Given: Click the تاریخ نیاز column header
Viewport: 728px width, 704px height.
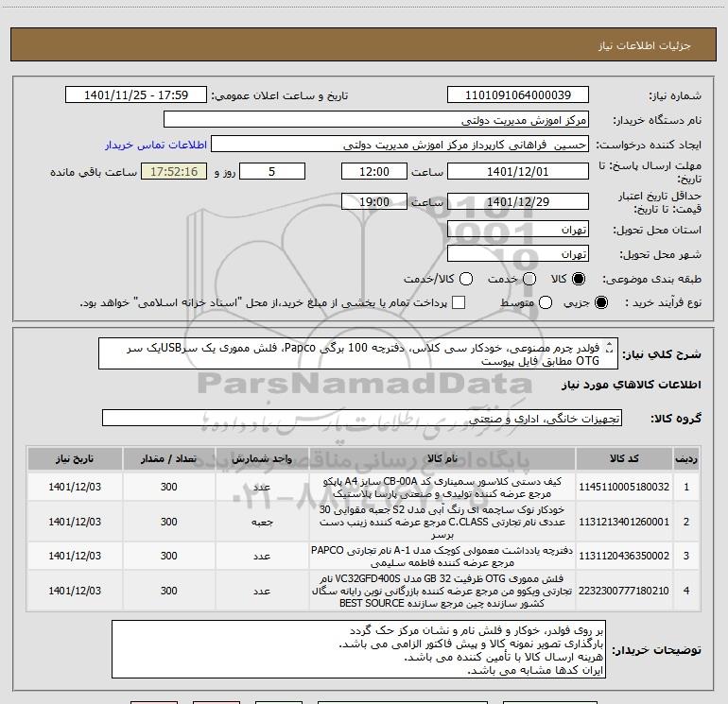Looking at the screenshot, I should click(x=75, y=459).
